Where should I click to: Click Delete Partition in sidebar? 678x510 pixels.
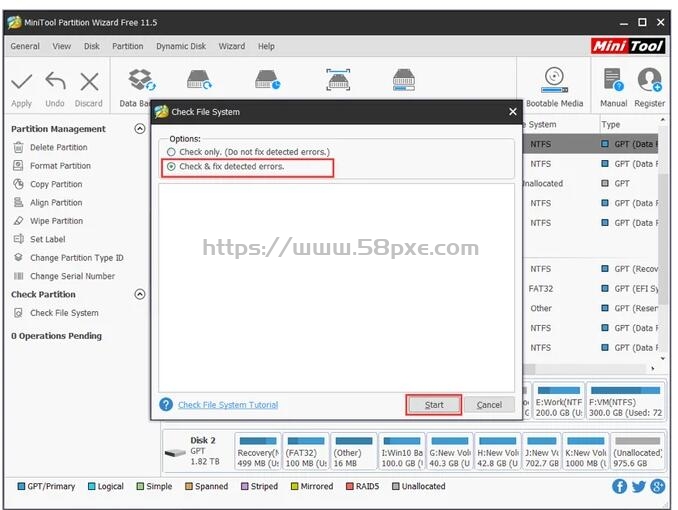[58, 148]
